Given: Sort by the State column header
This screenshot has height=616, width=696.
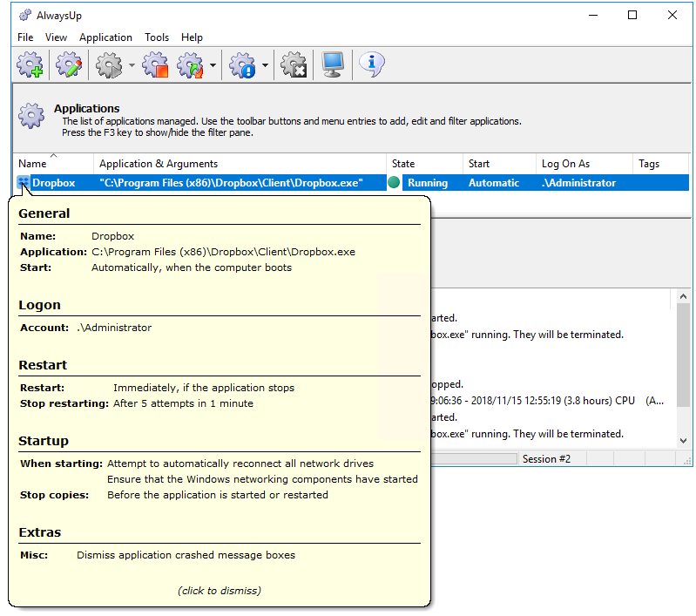Looking at the screenshot, I should coord(424,164).
